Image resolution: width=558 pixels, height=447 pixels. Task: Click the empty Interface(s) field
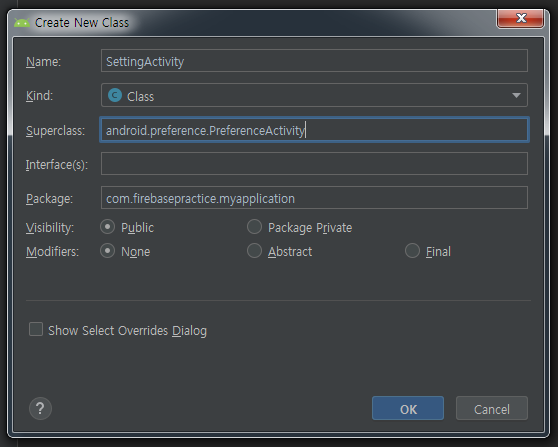(314, 164)
